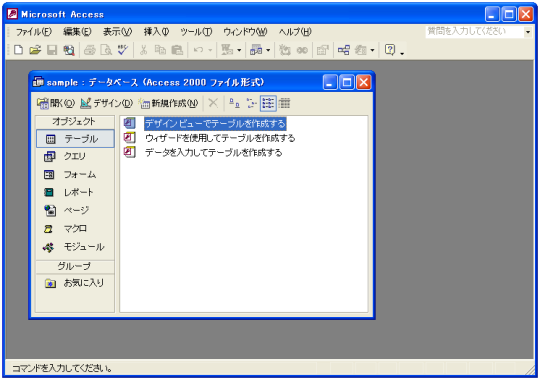Expand the Office Links dropdown arrow
Screen dimensions: 540x380
pos(239,50)
